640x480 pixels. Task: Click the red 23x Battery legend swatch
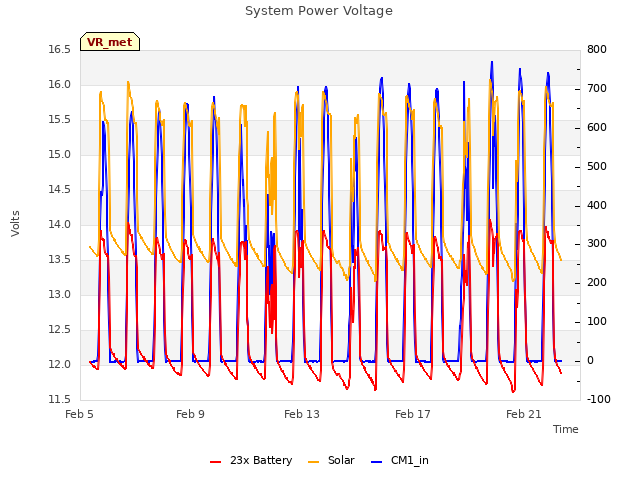pos(216,462)
